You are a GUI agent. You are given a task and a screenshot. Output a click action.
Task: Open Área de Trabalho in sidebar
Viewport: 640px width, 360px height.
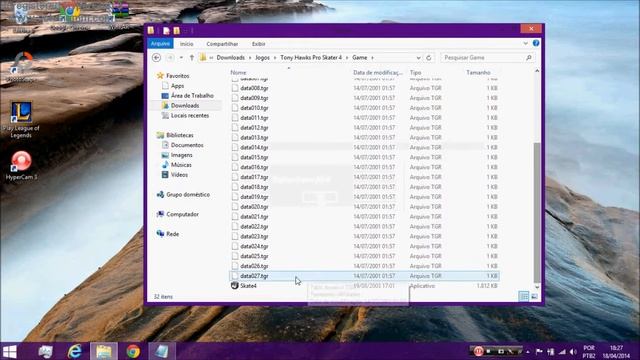(192, 96)
